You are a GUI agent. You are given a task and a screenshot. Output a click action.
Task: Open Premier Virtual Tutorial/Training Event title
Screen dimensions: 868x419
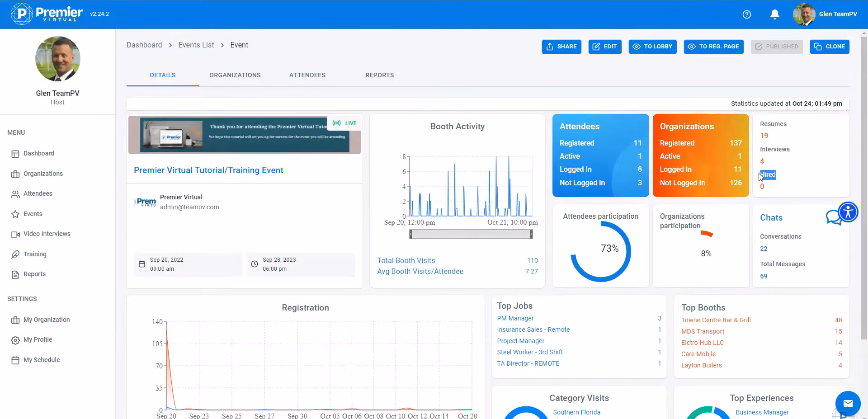point(208,170)
